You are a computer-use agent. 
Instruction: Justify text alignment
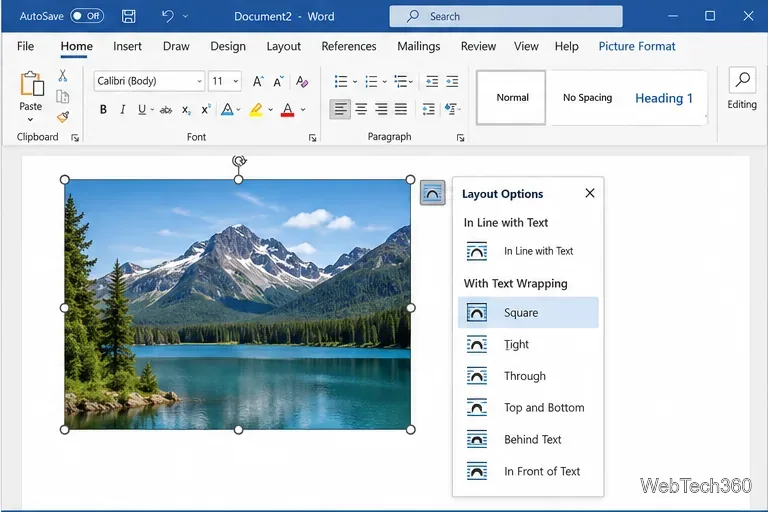pyautogui.click(x=401, y=109)
